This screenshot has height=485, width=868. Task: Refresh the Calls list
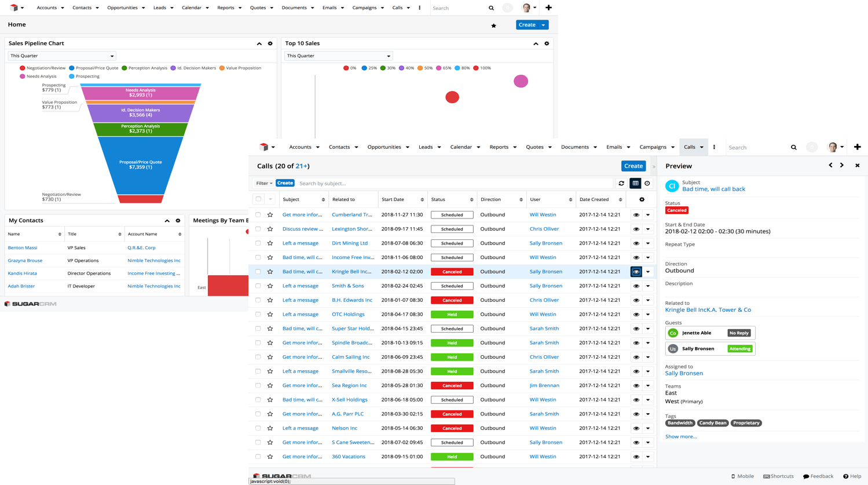coord(621,184)
